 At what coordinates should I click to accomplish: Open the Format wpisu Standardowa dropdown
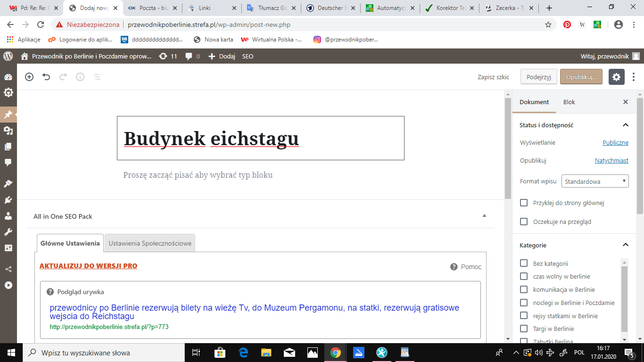(x=594, y=181)
